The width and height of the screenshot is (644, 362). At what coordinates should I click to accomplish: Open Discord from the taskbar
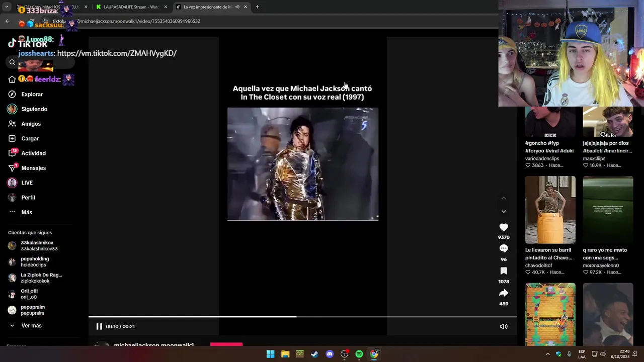point(330,354)
